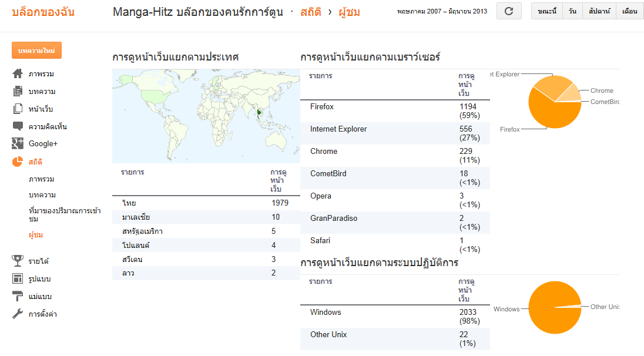Click the การดูหน้าเว็บแยกตามประเทศ heading
Screen dimensions: 644x356
point(175,56)
